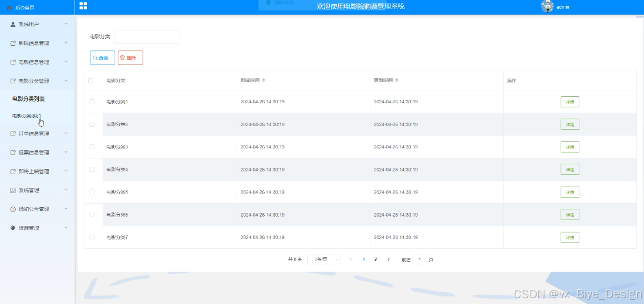The image size is (644, 304).
Task: Check the 电影分类5 row checkbox
Action: tap(92, 192)
